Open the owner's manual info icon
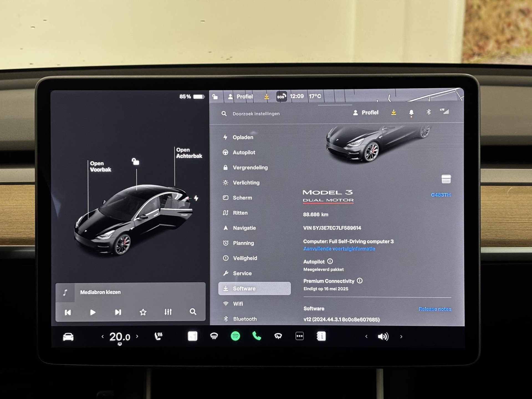This screenshot has height=399, width=532. coord(321,336)
